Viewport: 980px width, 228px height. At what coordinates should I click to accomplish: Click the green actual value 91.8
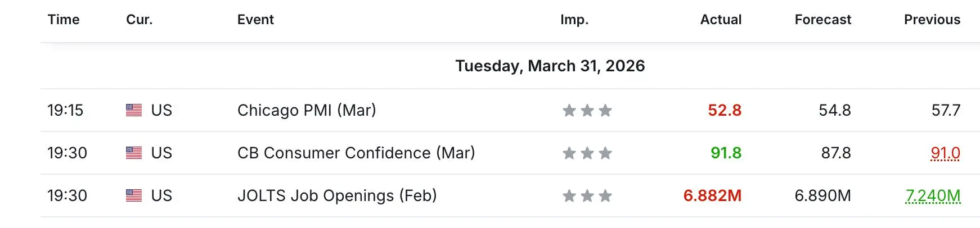(x=726, y=153)
